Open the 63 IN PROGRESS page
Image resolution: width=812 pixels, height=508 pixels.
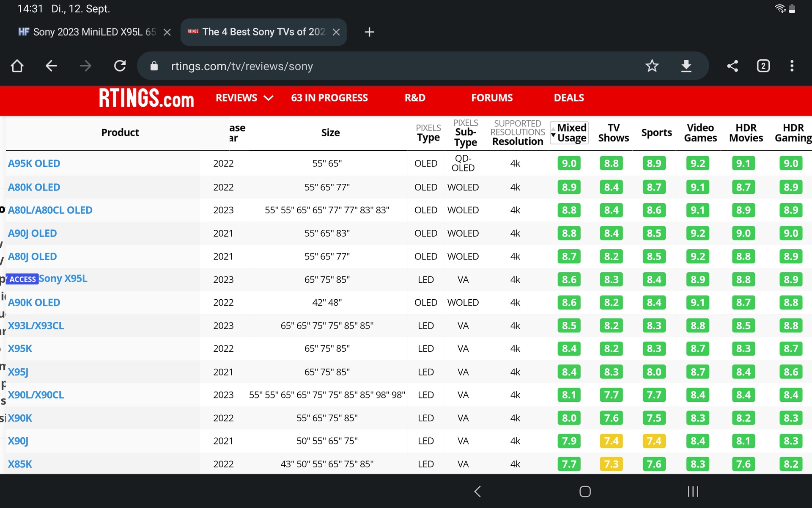[329, 98]
